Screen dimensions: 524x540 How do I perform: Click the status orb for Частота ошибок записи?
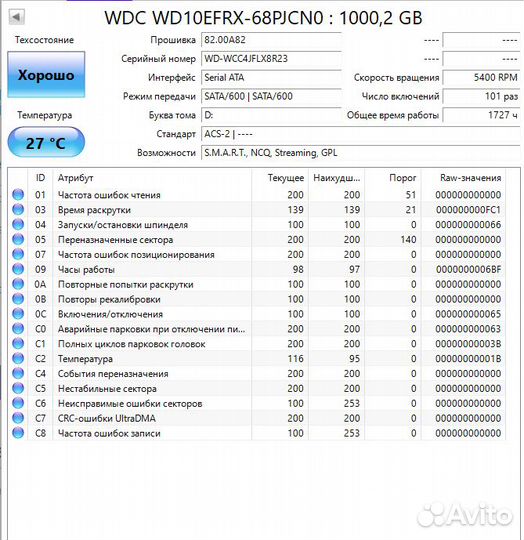pyautogui.click(x=18, y=433)
